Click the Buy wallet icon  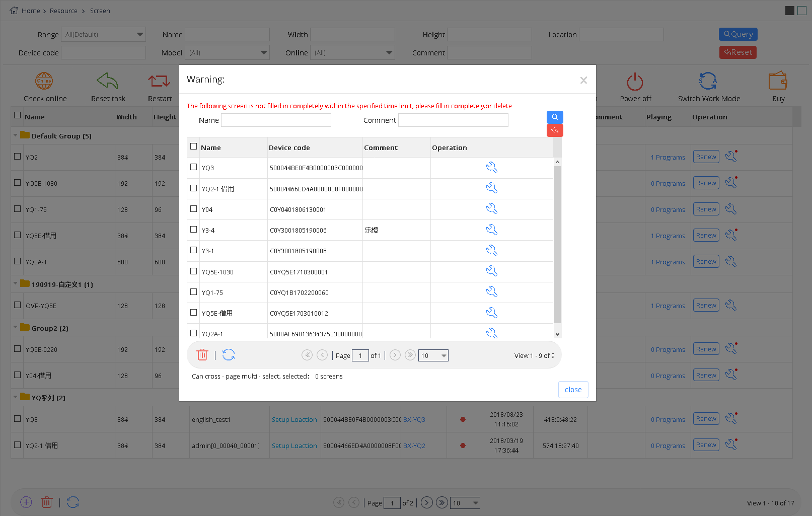[x=778, y=81]
